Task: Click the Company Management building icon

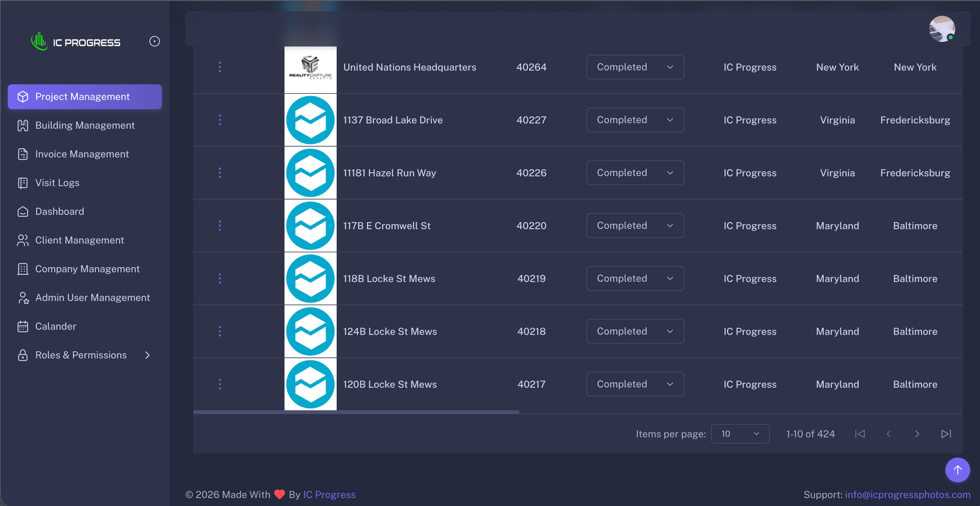Action: coord(23,269)
